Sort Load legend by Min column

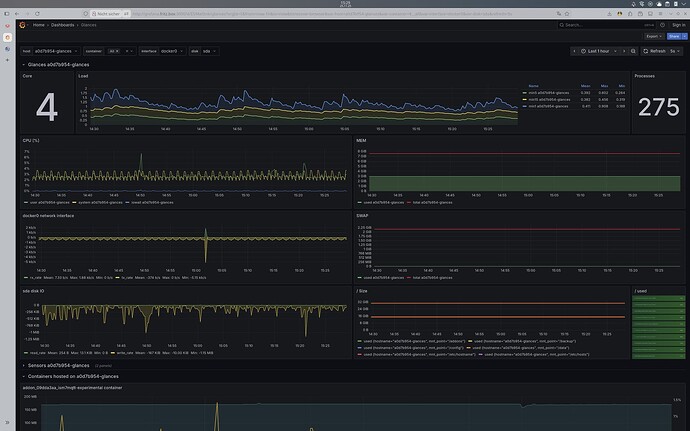[x=622, y=86]
